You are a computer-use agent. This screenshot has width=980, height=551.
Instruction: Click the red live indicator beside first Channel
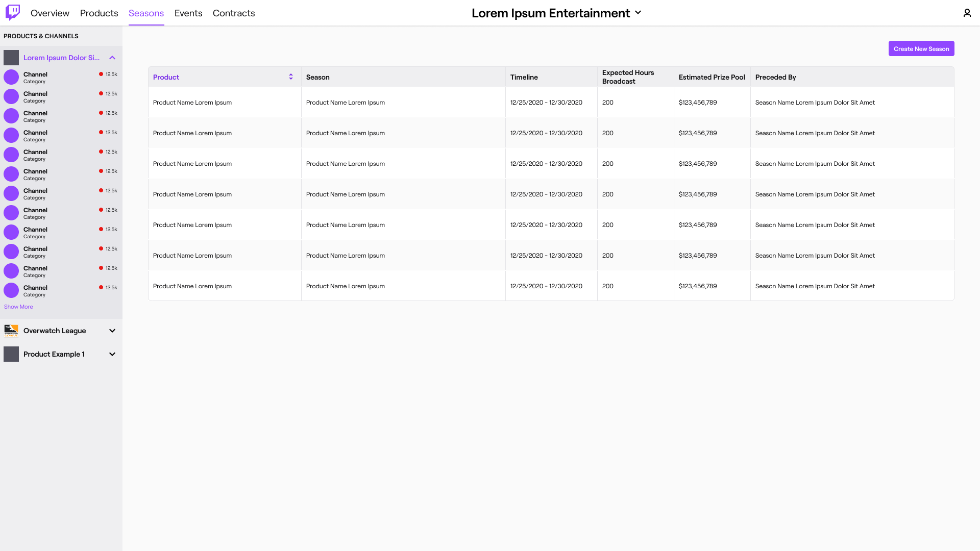pyautogui.click(x=100, y=74)
